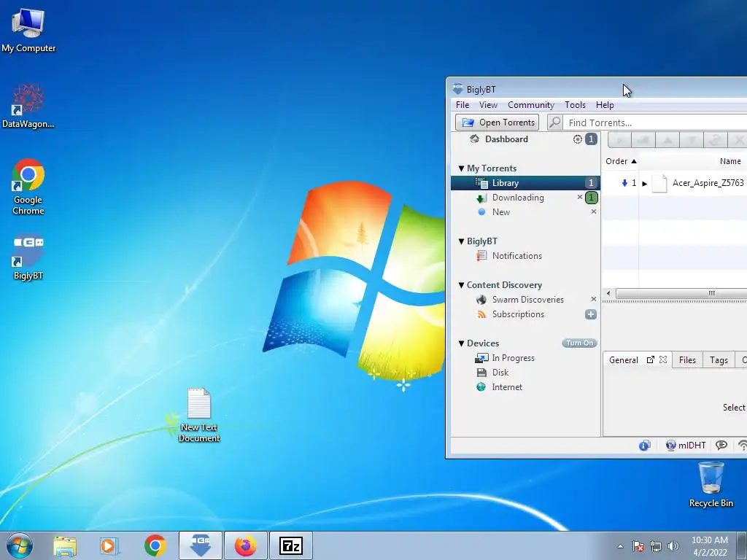Viewport: 747px width, 560px height.
Task: Collapse the My Torrents section
Action: 461,168
